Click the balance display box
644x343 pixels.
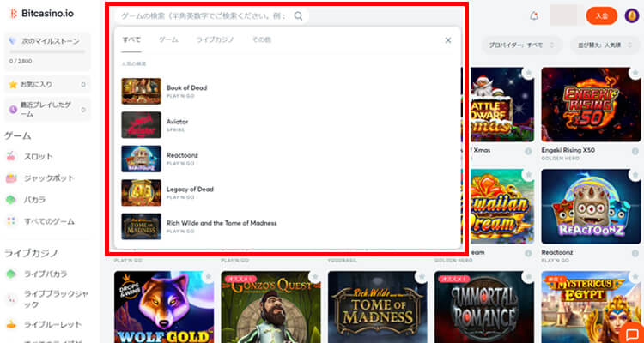563,15
